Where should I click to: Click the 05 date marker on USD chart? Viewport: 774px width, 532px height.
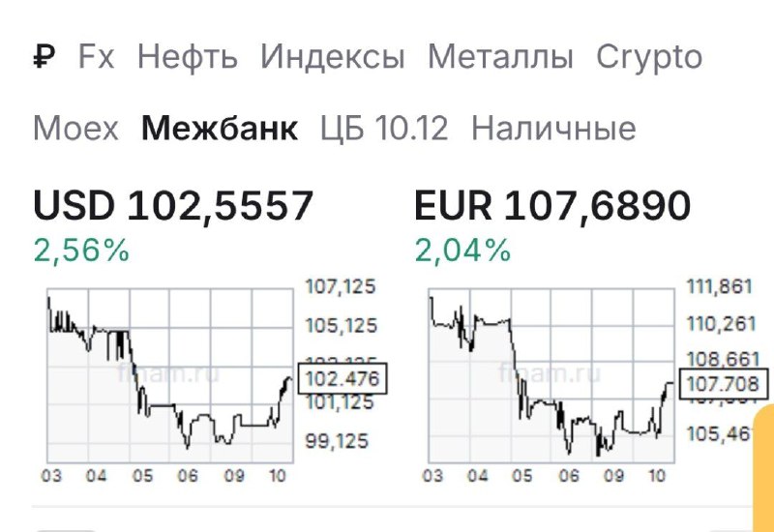tap(142, 476)
